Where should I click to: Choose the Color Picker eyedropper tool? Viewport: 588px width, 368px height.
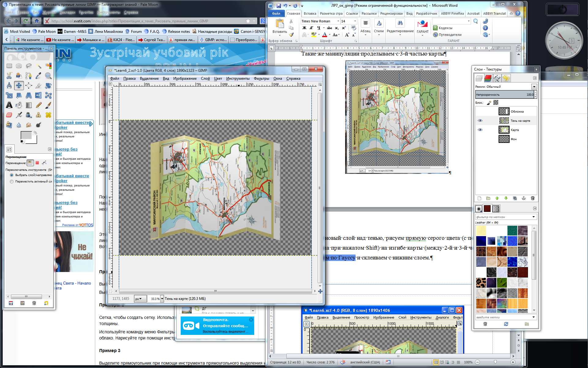[x=39, y=76]
